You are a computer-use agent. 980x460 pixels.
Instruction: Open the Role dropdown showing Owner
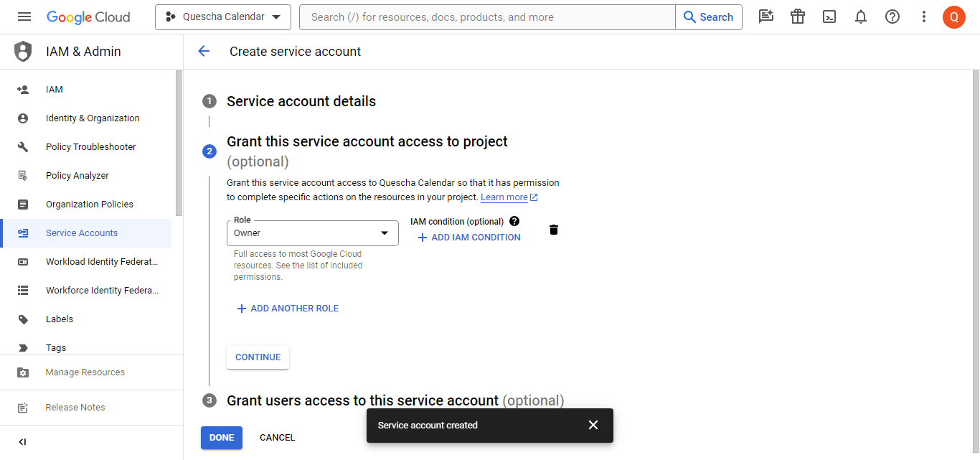tap(312, 233)
